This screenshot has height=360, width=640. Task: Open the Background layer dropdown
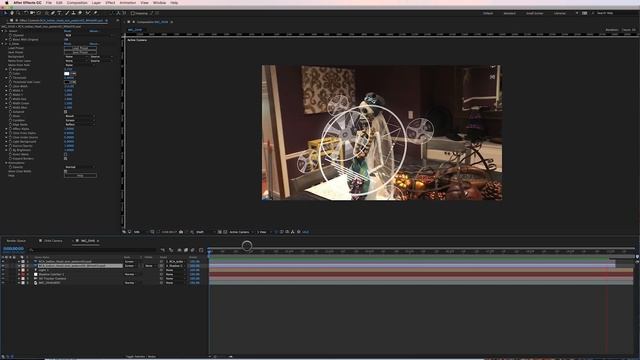point(76,57)
